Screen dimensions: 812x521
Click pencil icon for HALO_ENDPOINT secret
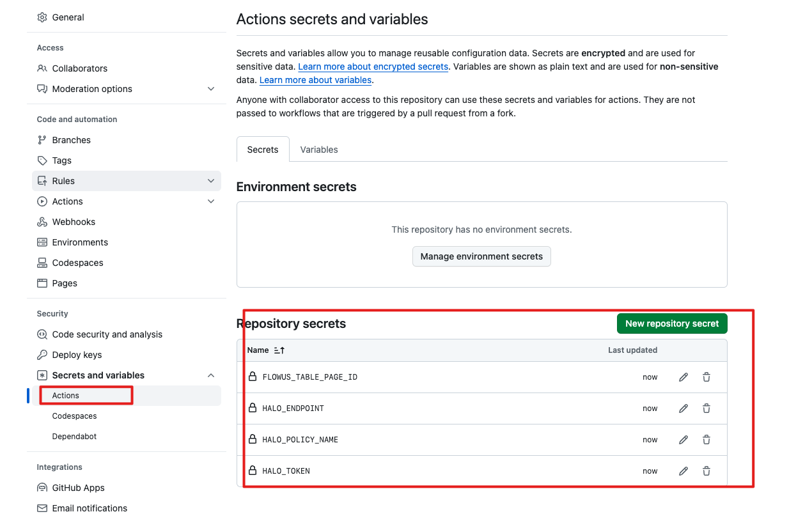pos(683,408)
